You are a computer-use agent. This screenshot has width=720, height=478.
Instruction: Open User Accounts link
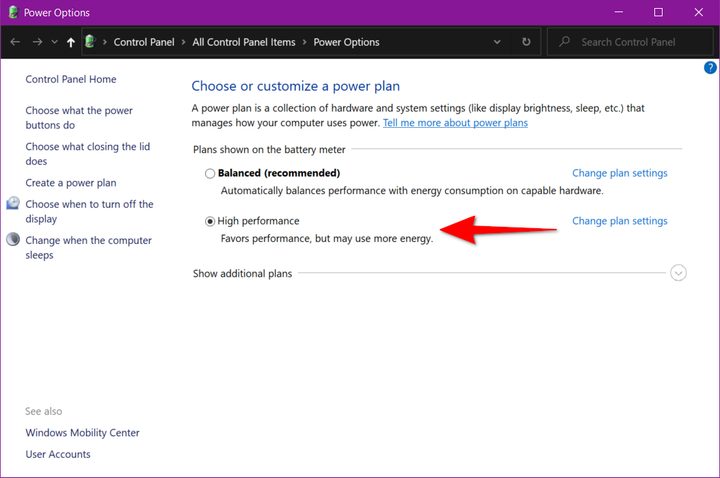pos(58,454)
